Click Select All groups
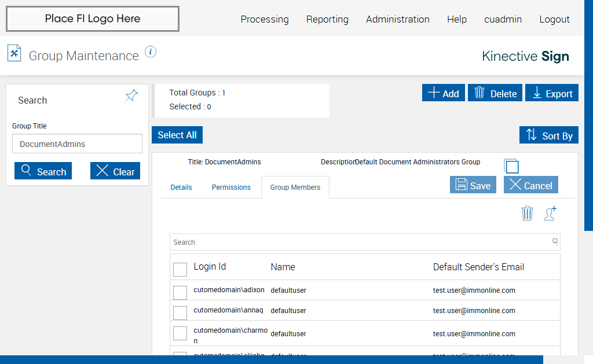The image size is (593, 364). [177, 135]
